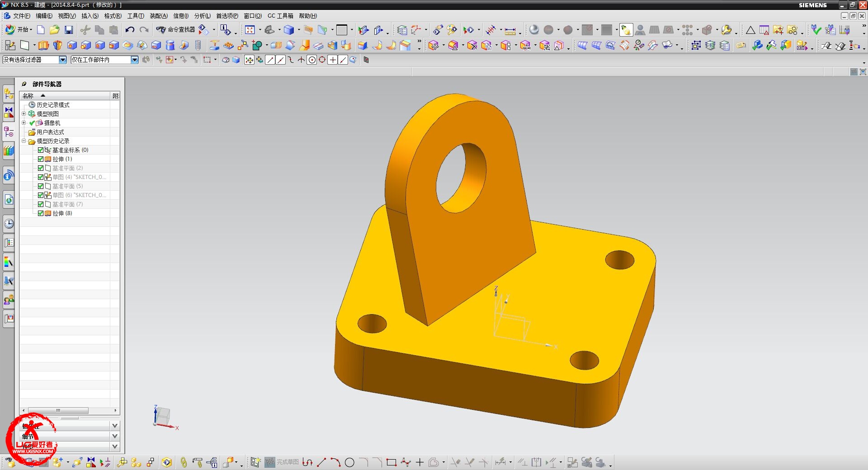Click the Fit view icon
This screenshot has height=470, width=868.
[250, 30]
